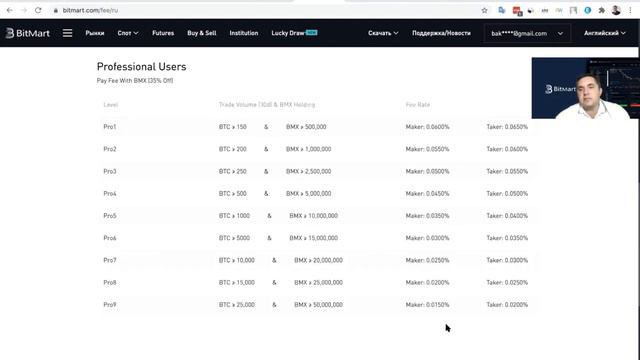
Task: Click the blue circular extension icon
Action: click(x=587, y=11)
